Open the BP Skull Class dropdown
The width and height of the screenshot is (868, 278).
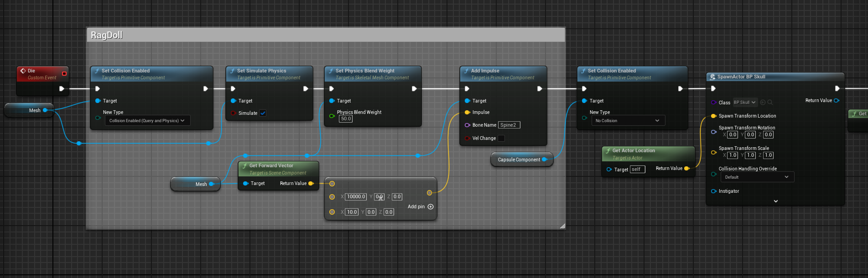click(744, 103)
